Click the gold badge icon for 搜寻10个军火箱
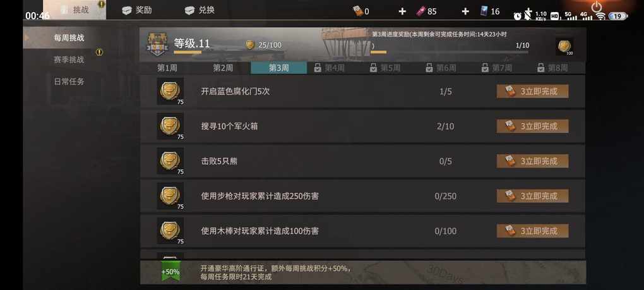 coord(170,126)
